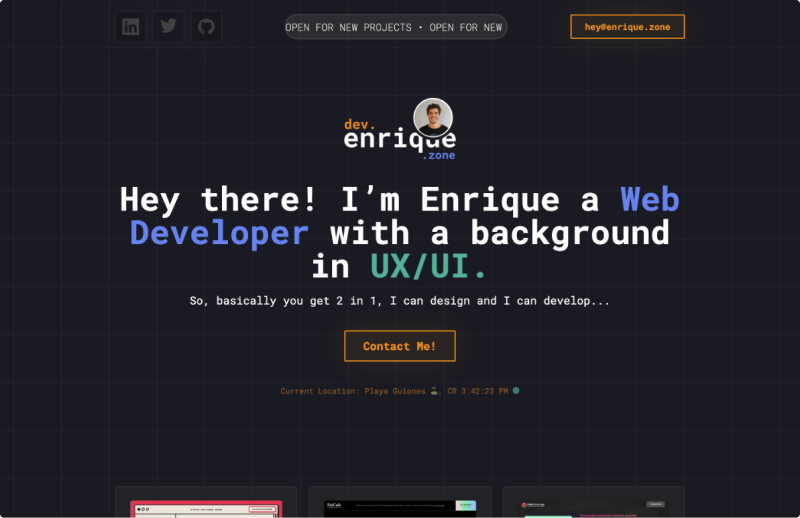Click the green 'UX/UI.' headline text
The image size is (800, 518).
(429, 267)
